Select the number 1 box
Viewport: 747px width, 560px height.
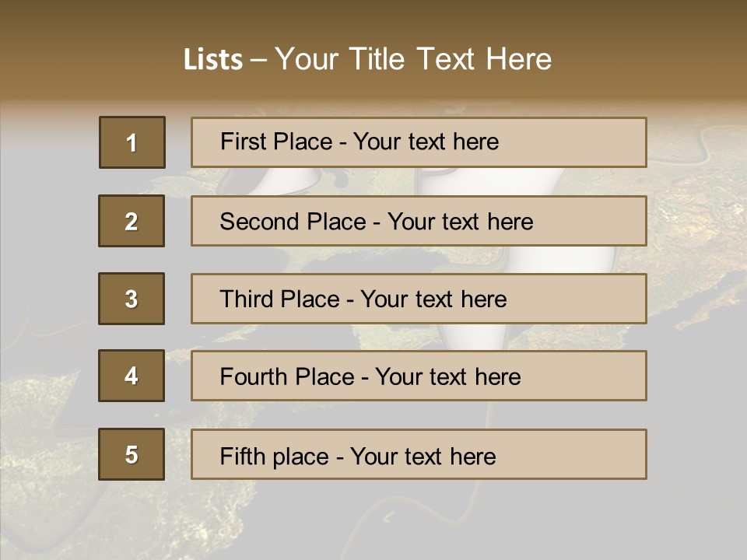132,142
